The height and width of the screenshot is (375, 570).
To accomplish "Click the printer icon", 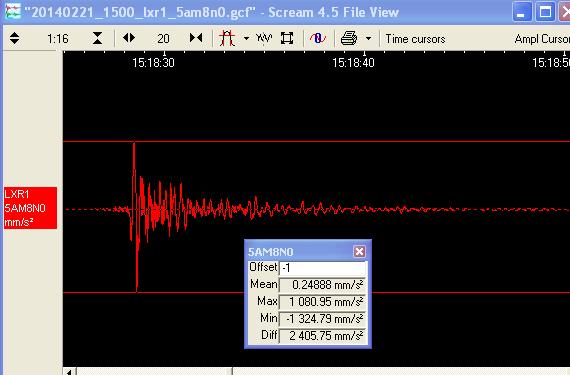I will pos(349,38).
